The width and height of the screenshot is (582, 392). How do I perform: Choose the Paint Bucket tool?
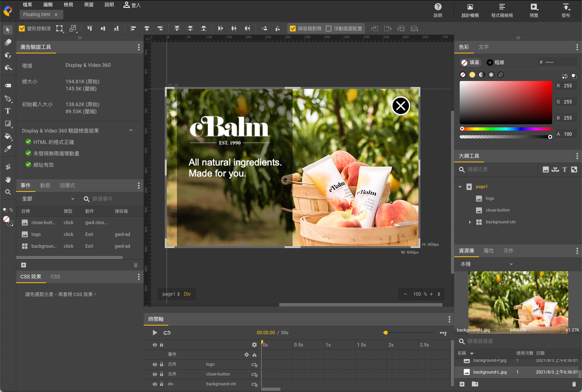7,136
